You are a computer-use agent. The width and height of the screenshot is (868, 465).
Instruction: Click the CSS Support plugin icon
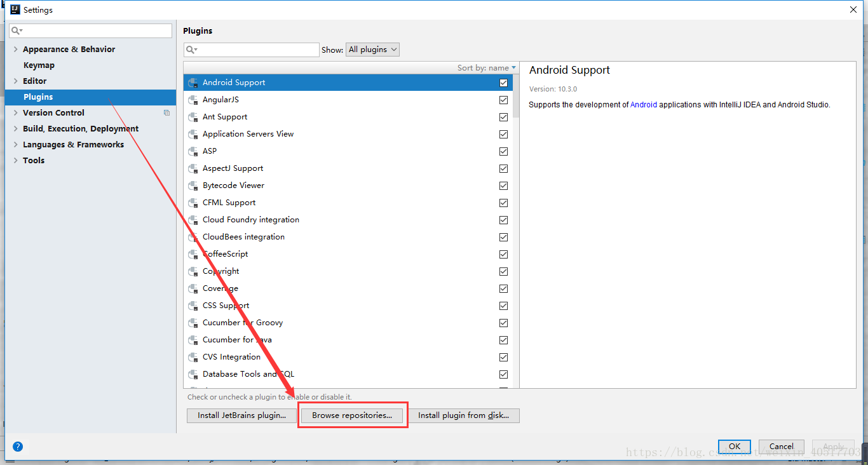193,306
